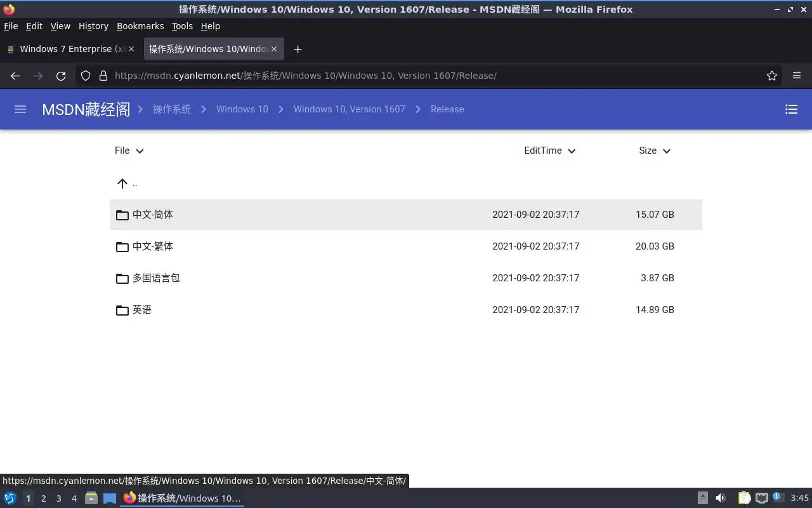Open the 中文-简体 folder
Viewport: 812px width, 508px height.
[406, 215]
